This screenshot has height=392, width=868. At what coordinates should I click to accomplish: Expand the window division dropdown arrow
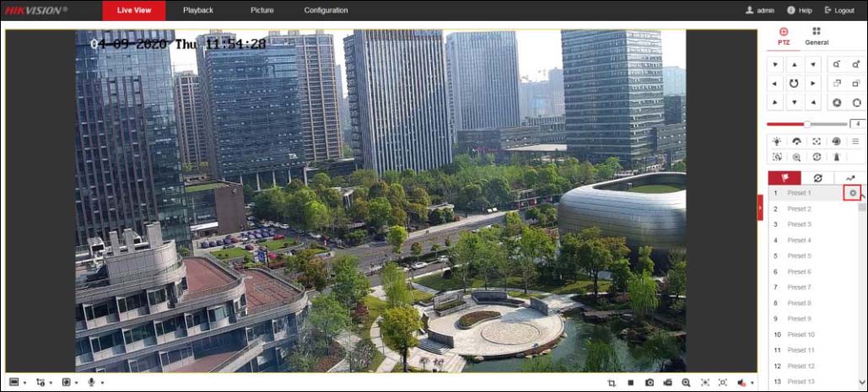25,383
